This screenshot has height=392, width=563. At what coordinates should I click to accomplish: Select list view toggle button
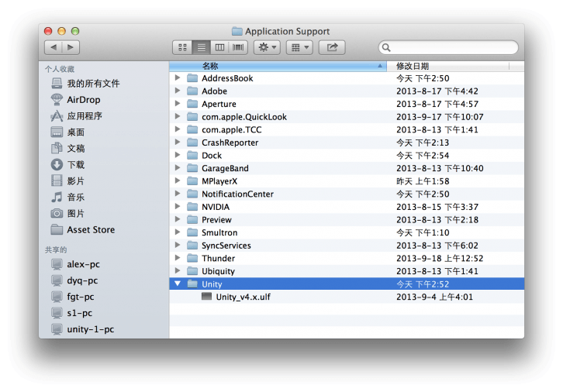(201, 48)
